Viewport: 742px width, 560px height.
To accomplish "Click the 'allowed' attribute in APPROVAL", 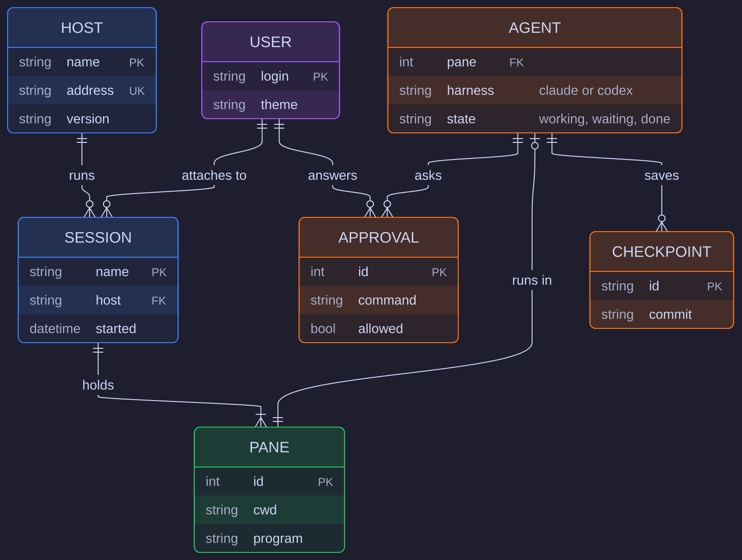I will [x=380, y=329].
